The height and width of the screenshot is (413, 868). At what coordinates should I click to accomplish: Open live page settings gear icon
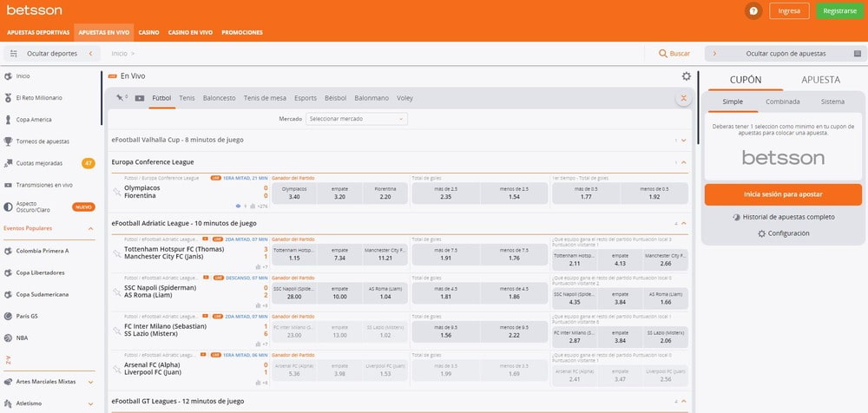tap(687, 76)
